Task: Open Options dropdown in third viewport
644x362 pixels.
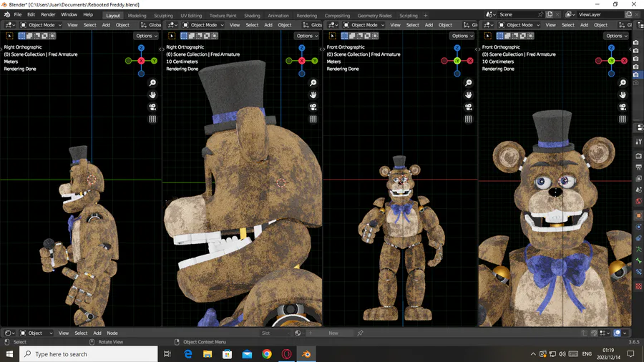Action: [x=462, y=36]
